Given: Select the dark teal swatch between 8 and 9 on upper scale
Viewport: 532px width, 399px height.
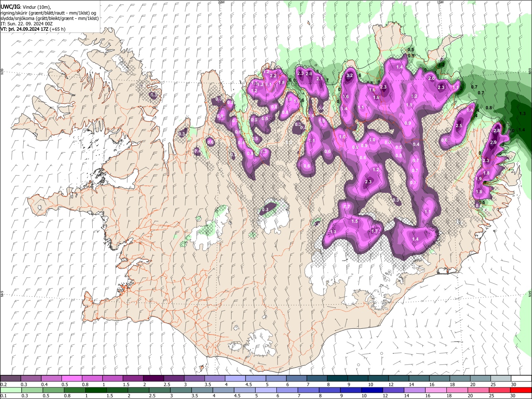Looking at the screenshot, I should 337,379.
